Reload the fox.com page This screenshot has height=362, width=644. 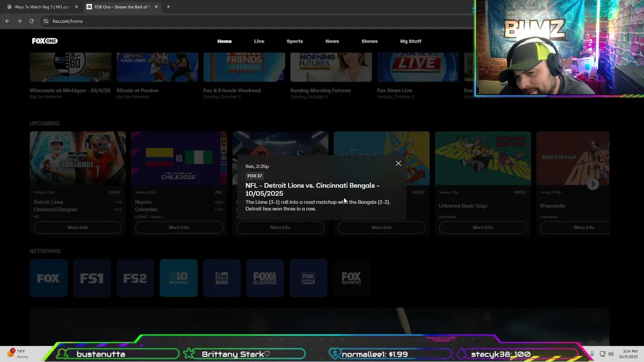tap(31, 21)
